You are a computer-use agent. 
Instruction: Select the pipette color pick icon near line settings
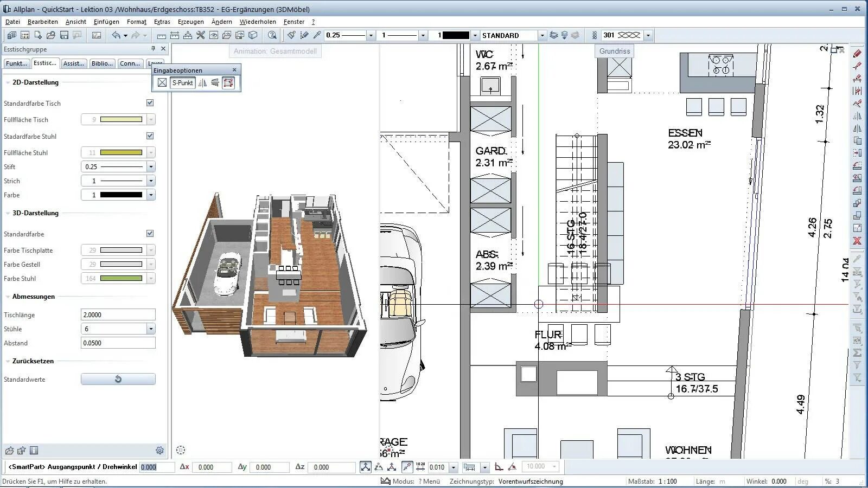coord(317,35)
